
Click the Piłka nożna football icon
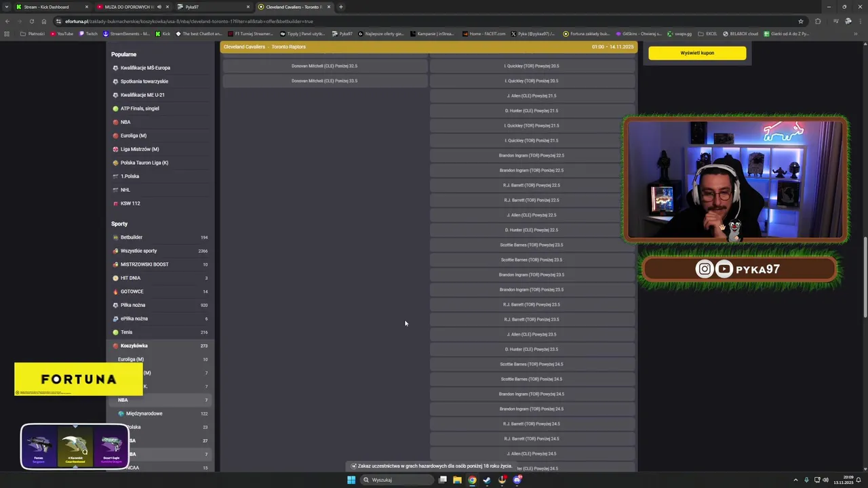[x=115, y=305]
